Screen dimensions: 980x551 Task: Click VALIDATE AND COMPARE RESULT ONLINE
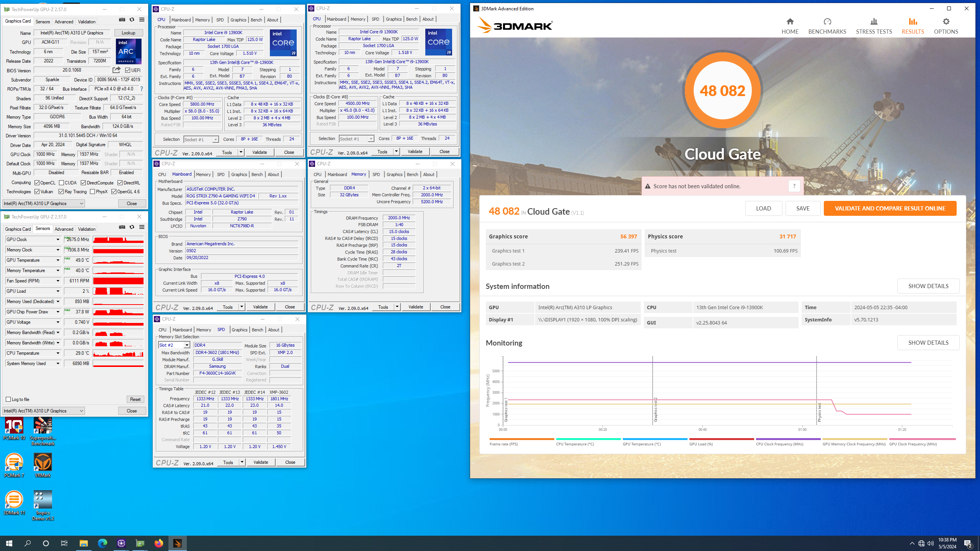coord(890,209)
